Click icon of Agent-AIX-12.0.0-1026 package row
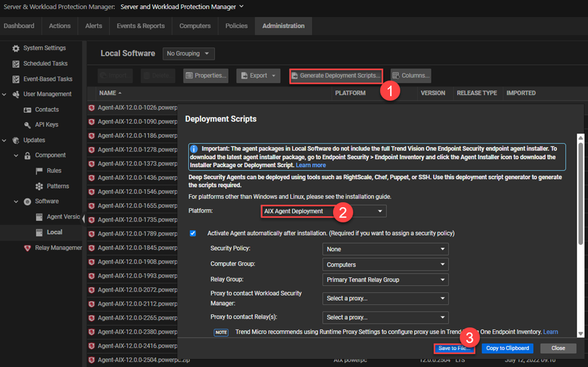 point(92,108)
